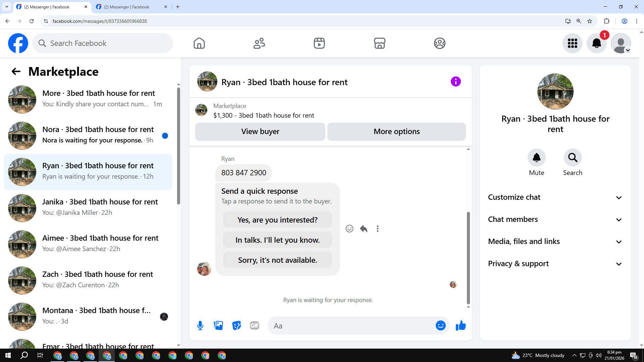This screenshot has height=362, width=644.
Task: Click the reply arrow beside the message
Action: click(364, 229)
